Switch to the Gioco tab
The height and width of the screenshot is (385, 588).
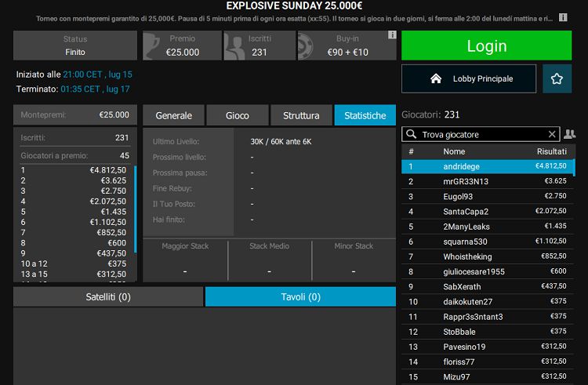[237, 115]
